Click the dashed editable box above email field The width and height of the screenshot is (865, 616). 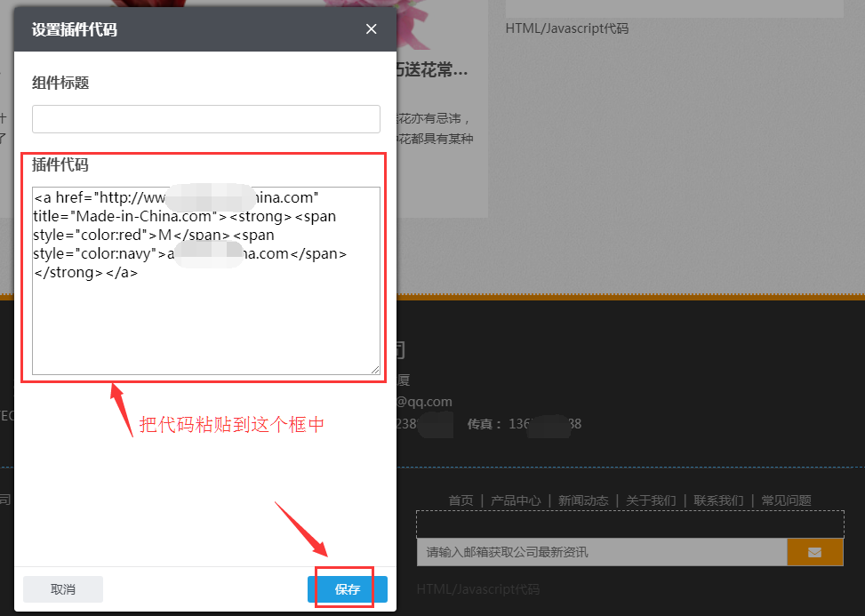pos(630,523)
